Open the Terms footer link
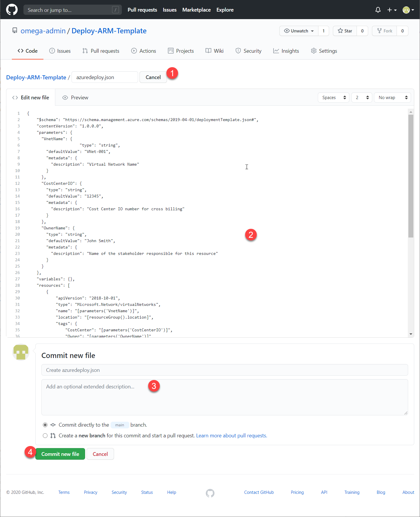Viewport: 420px width, 517px height. click(64, 492)
